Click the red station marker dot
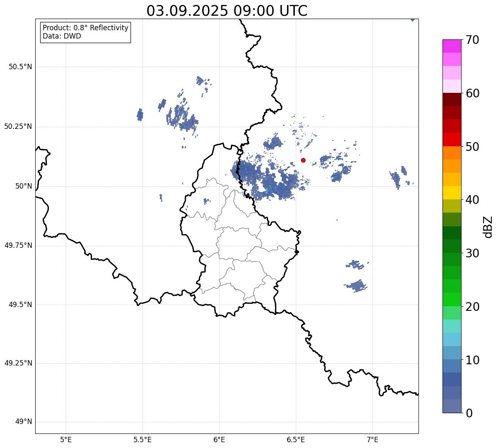This screenshot has width=498, height=448. coord(303,160)
